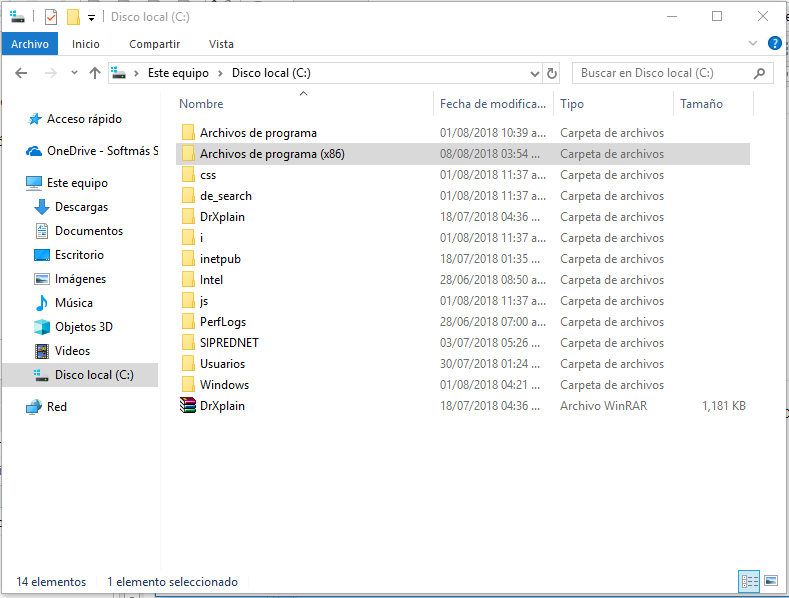Open the address bar history dropdown
Screen dimensions: 789x598
click(535, 73)
